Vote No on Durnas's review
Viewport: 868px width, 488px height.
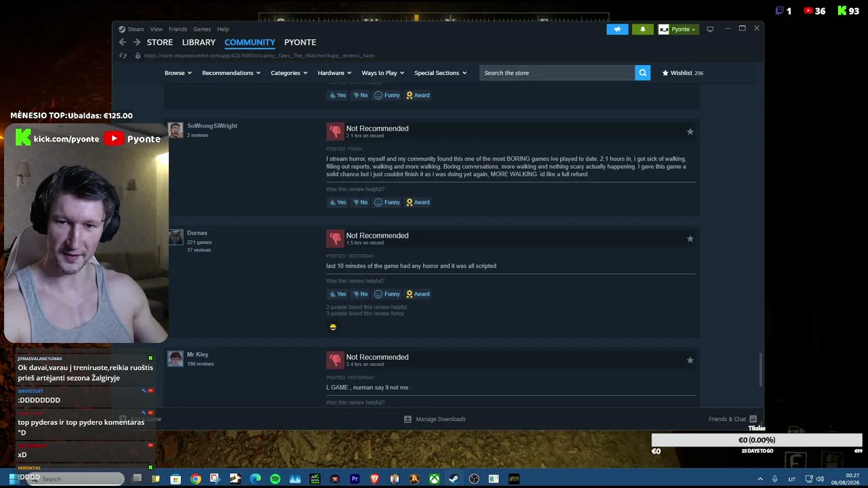pos(360,294)
